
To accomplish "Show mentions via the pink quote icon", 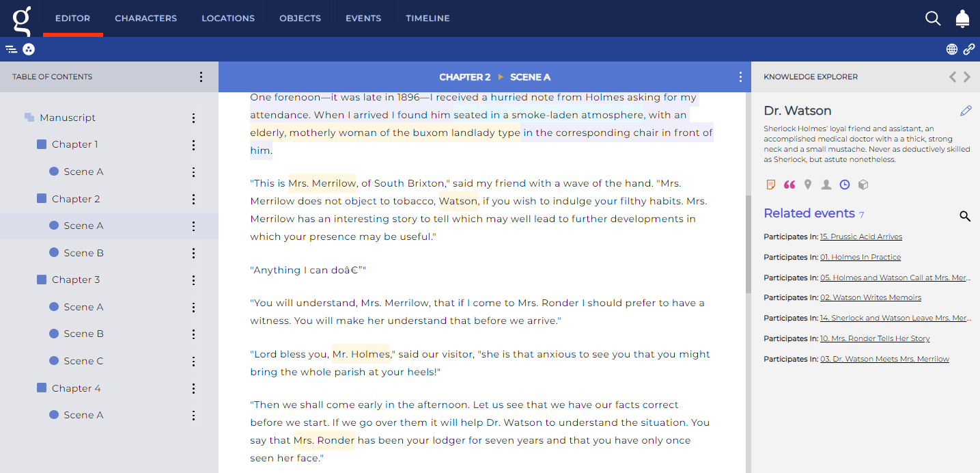I will pos(789,185).
